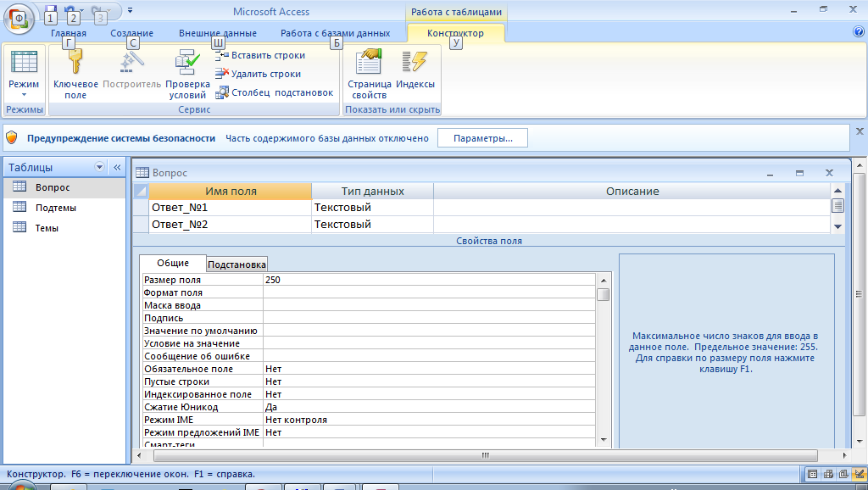
Task: Open the Таблицы navigation pane dropdown
Action: tap(100, 167)
